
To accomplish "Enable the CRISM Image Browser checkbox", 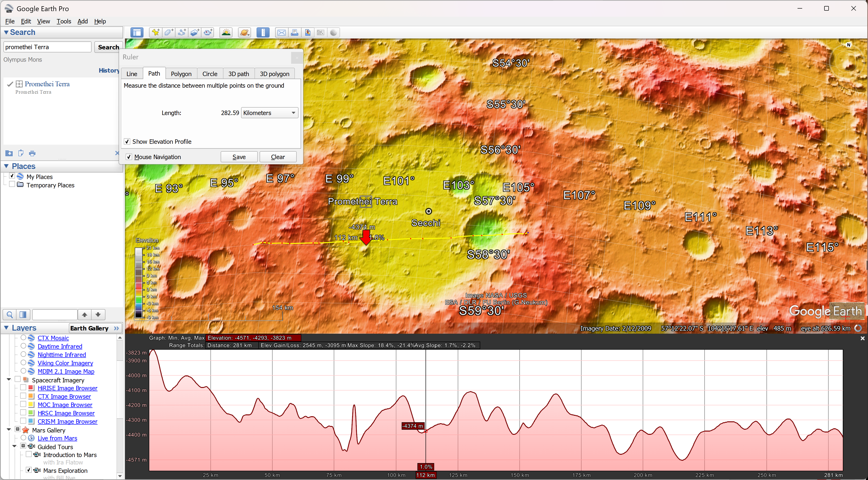I will point(23,421).
